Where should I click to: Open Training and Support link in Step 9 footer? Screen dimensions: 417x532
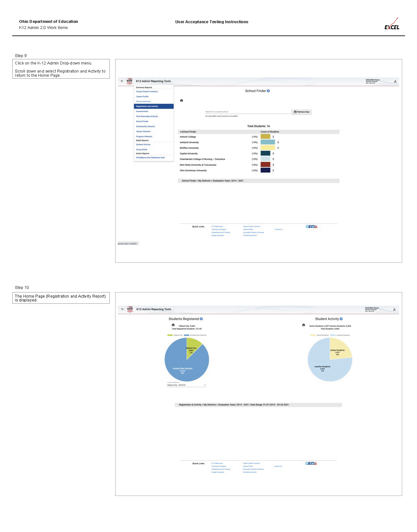tap(219, 230)
